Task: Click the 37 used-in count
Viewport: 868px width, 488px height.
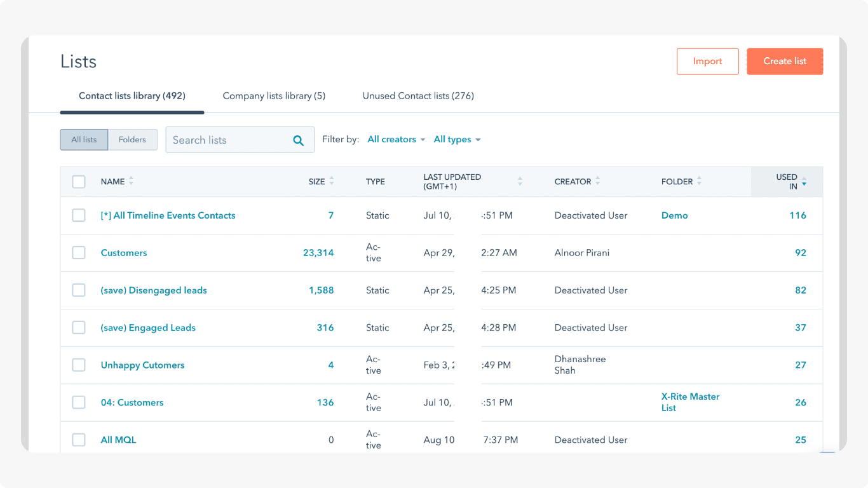Action: point(801,328)
